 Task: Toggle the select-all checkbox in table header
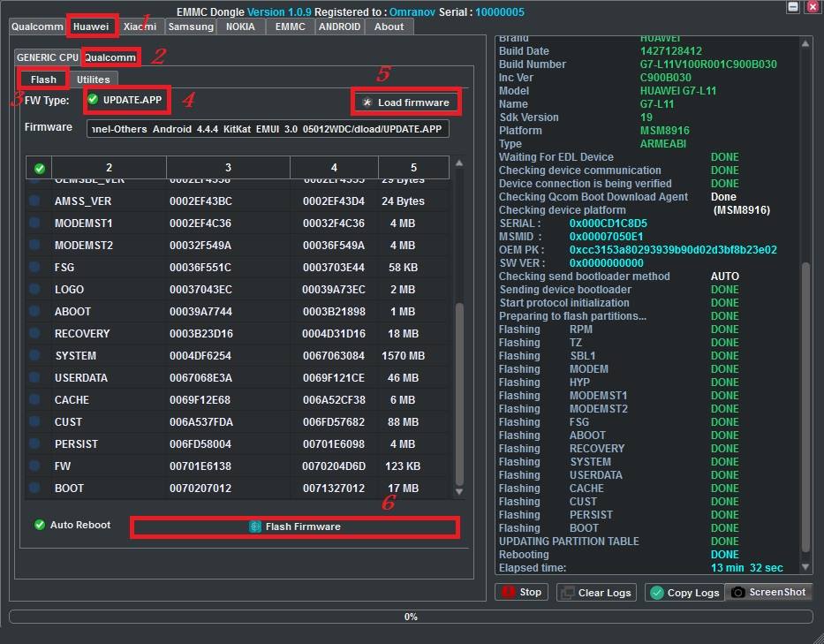coord(40,168)
